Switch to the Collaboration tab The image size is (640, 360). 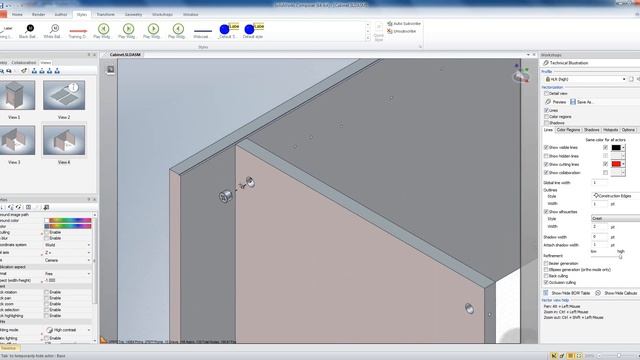24,62
